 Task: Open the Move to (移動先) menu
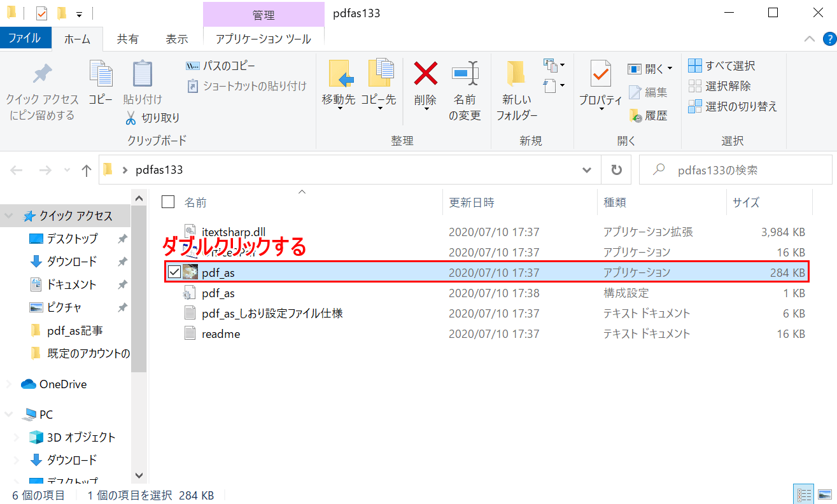point(338,85)
